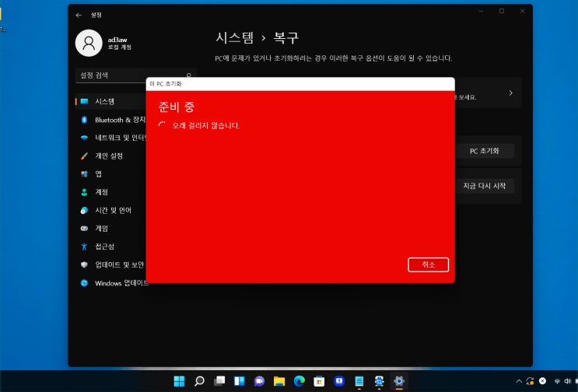The width and height of the screenshot is (578, 392).
Task: Show hidden tray icons chevron
Action: [519, 381]
